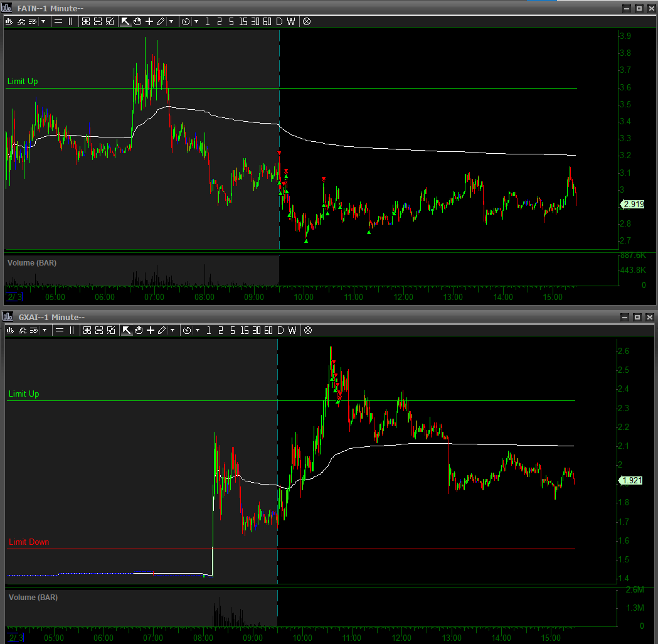Select vertical line tool in FATN chart
This screenshot has width=658, height=644.
[x=70, y=21]
